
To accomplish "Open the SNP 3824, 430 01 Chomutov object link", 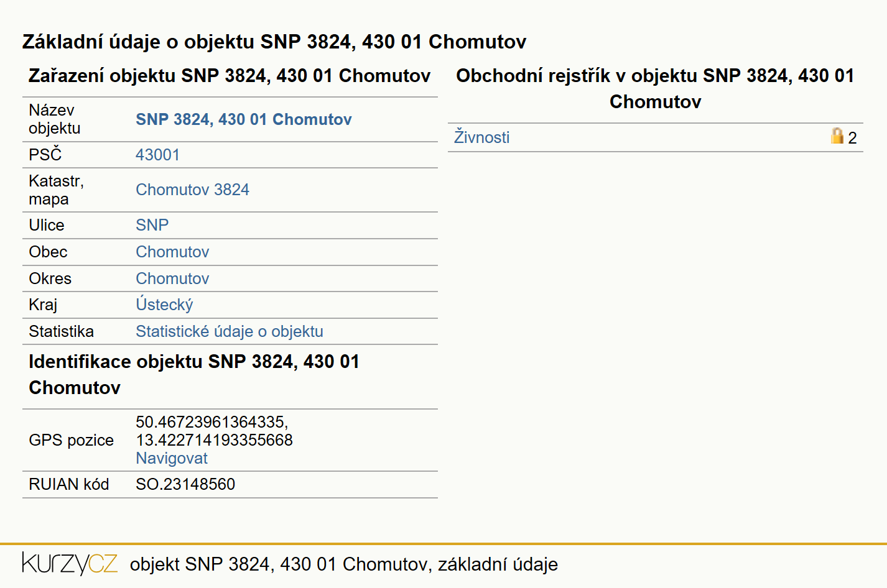I will coord(244,119).
